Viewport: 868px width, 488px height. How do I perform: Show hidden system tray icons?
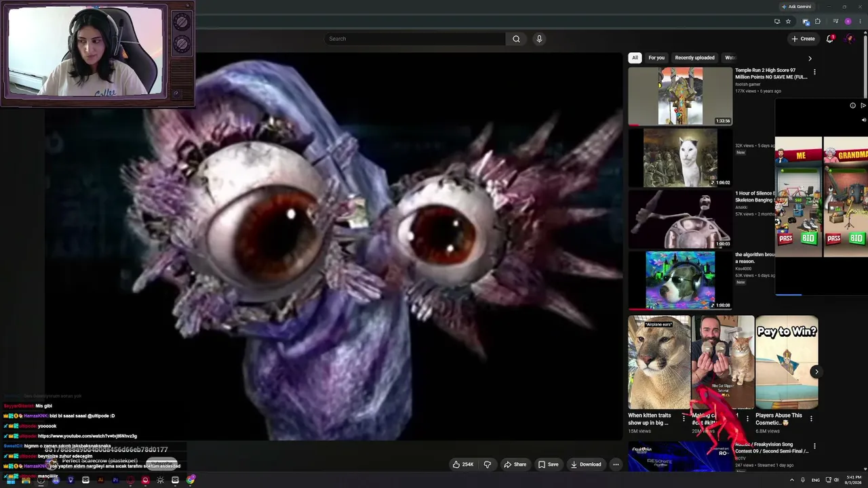[x=791, y=480]
